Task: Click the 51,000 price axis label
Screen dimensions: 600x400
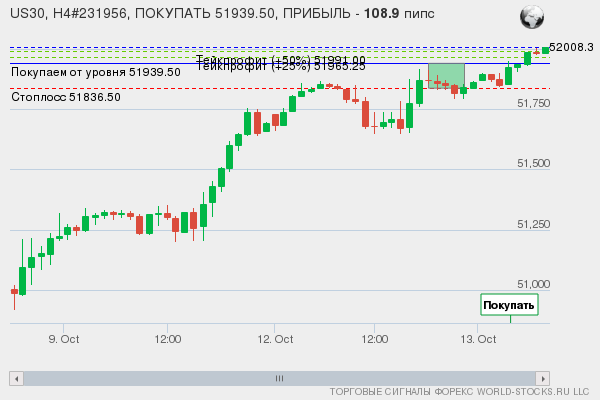Action: click(x=533, y=284)
